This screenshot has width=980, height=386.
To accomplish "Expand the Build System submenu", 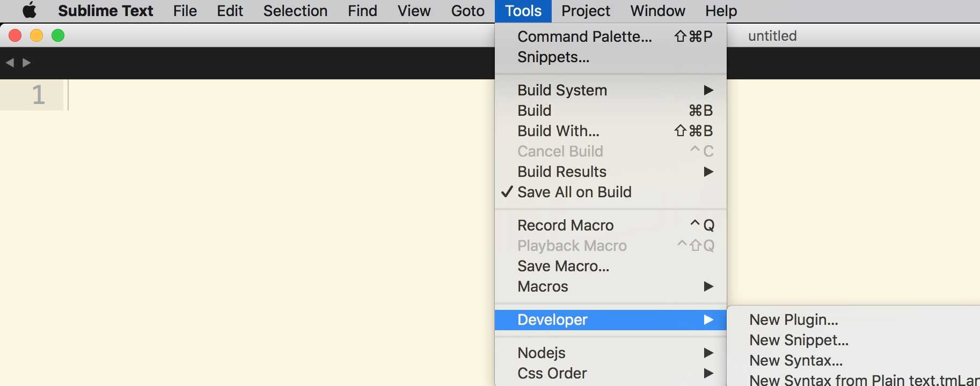I will click(x=611, y=90).
